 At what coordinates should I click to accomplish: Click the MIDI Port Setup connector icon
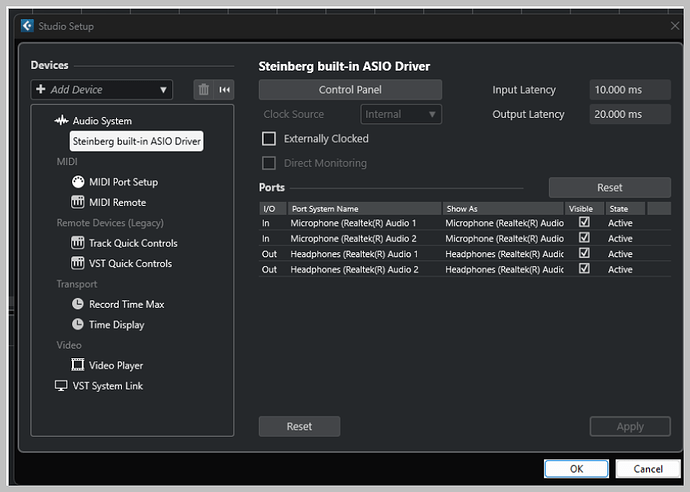click(x=78, y=182)
